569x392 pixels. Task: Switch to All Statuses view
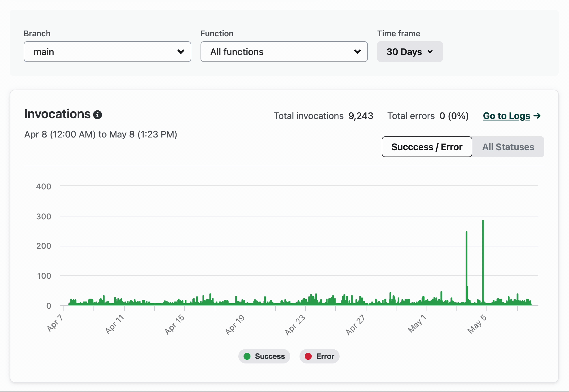[508, 147]
